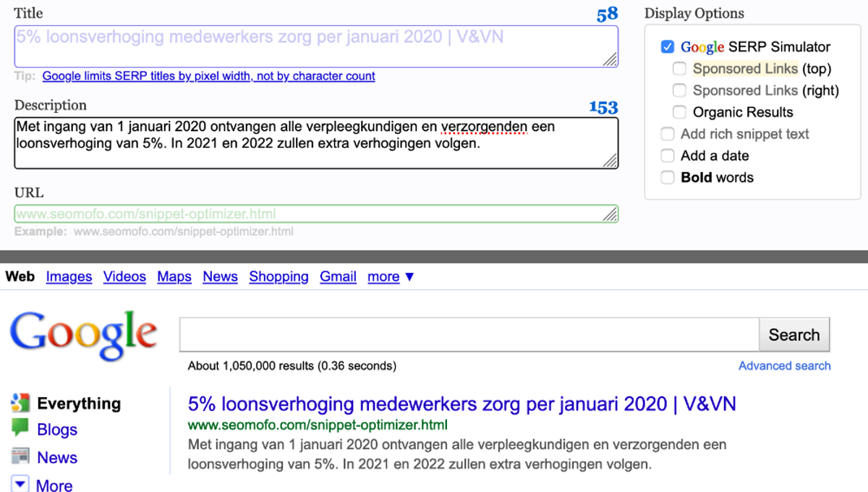Click into the URL input field

point(316,214)
